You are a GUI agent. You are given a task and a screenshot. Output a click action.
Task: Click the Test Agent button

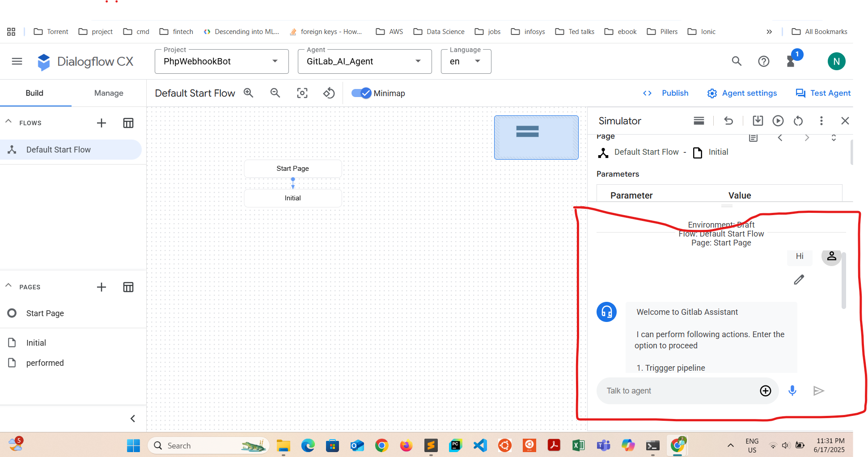(x=823, y=93)
